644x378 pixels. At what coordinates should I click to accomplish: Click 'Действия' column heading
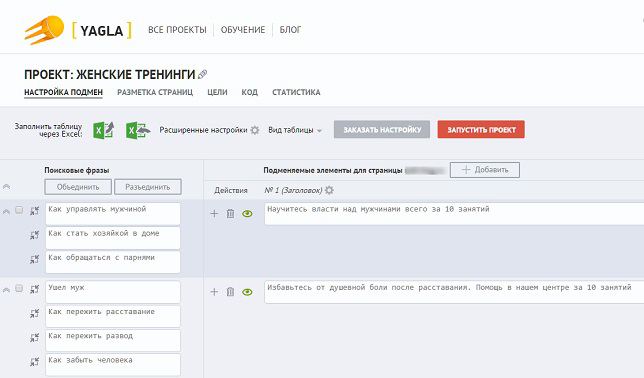(231, 190)
